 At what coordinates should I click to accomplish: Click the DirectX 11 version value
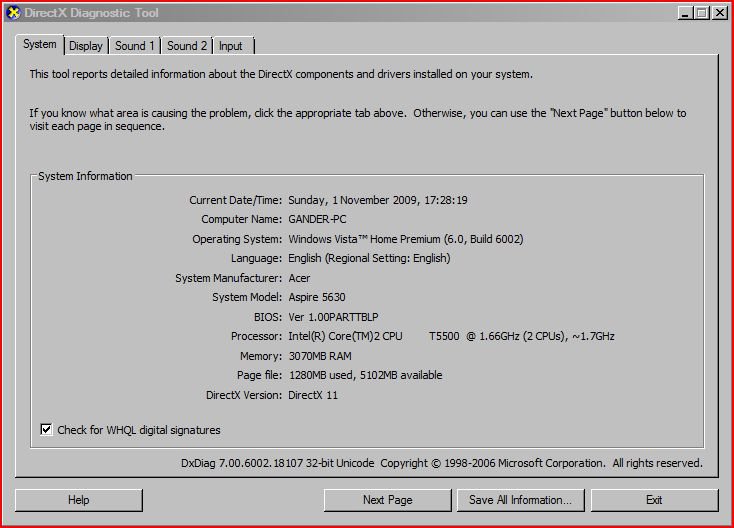click(313, 395)
